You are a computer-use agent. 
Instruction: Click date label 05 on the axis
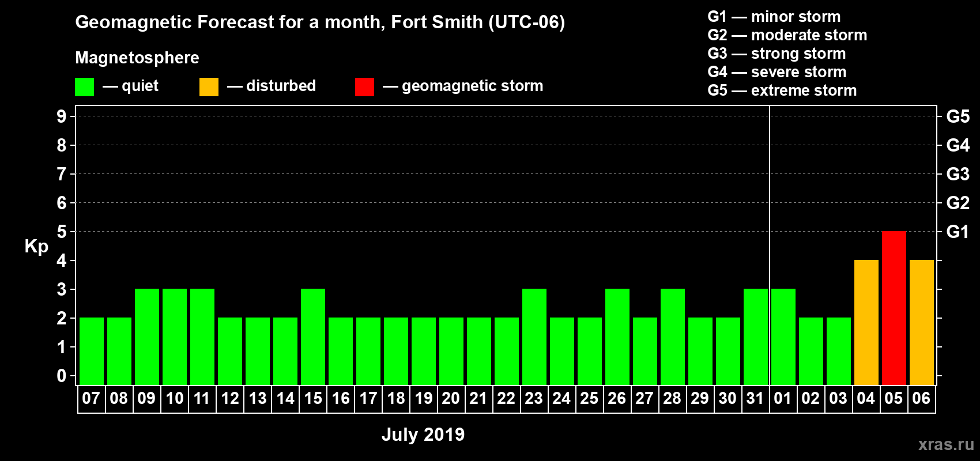[894, 399]
